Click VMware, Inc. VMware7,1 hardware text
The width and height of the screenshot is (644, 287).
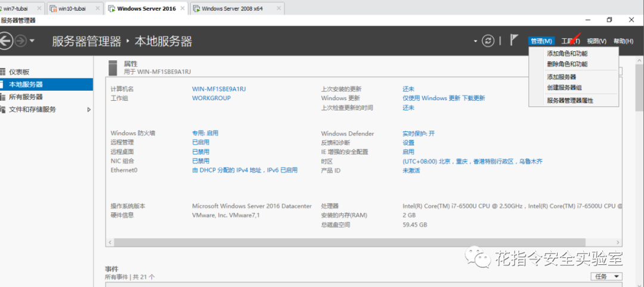tap(226, 215)
